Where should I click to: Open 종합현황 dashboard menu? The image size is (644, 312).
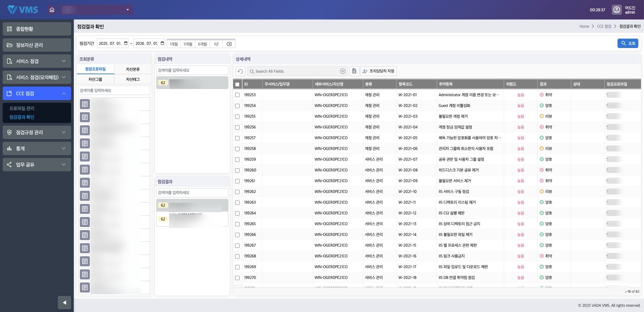tap(37, 29)
